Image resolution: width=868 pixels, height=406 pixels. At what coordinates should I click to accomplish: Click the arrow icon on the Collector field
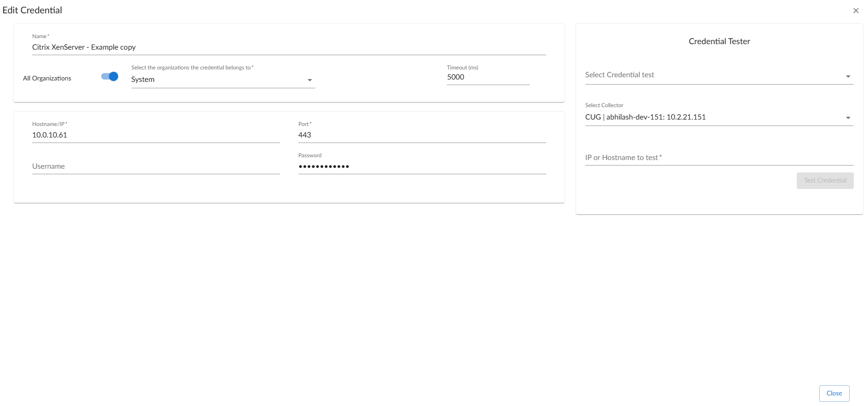848,118
